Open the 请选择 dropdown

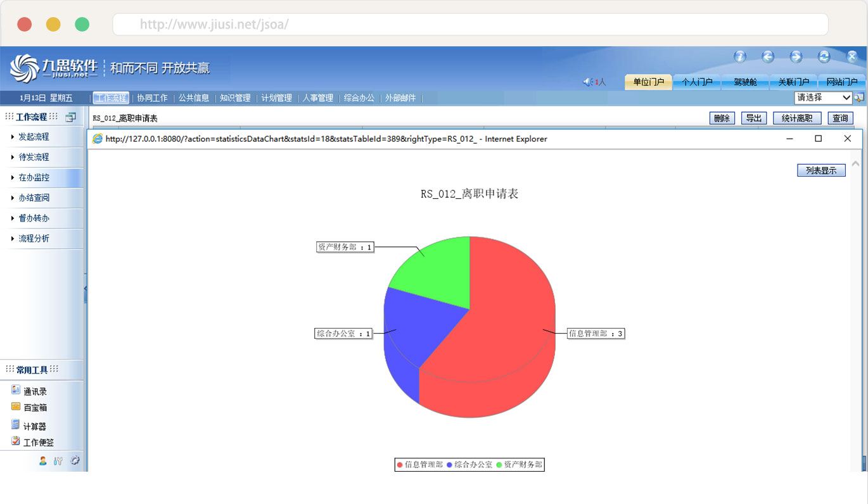(x=823, y=98)
